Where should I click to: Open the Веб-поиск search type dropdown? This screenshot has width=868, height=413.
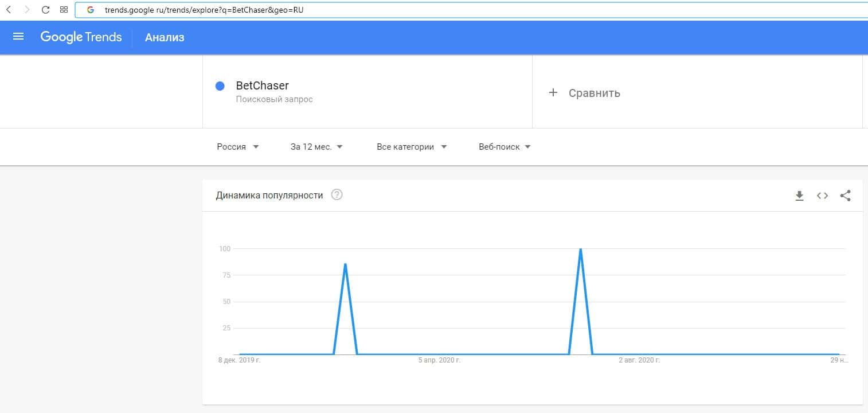505,147
